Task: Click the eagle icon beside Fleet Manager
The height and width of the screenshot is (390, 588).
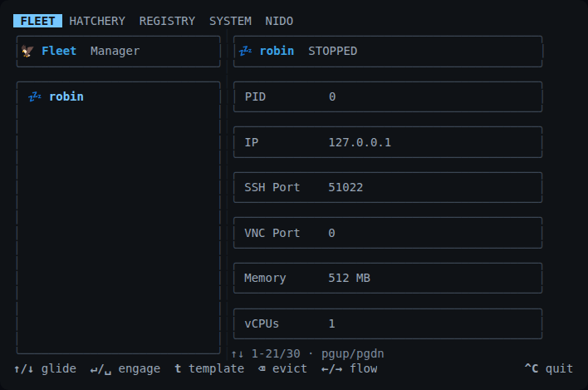Action: [x=27, y=51]
